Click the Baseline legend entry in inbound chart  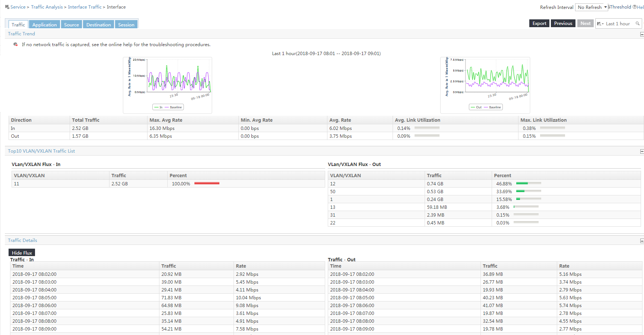coord(174,107)
